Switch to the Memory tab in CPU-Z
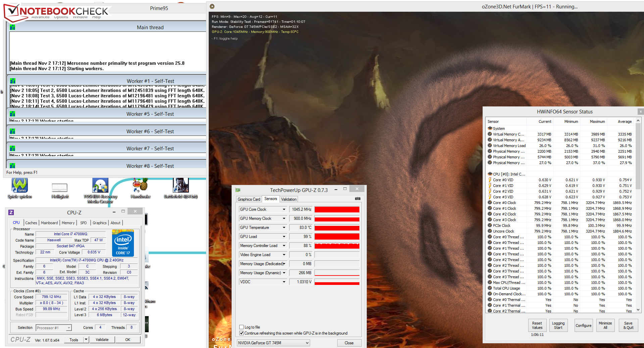The height and width of the screenshot is (348, 644). (x=68, y=223)
